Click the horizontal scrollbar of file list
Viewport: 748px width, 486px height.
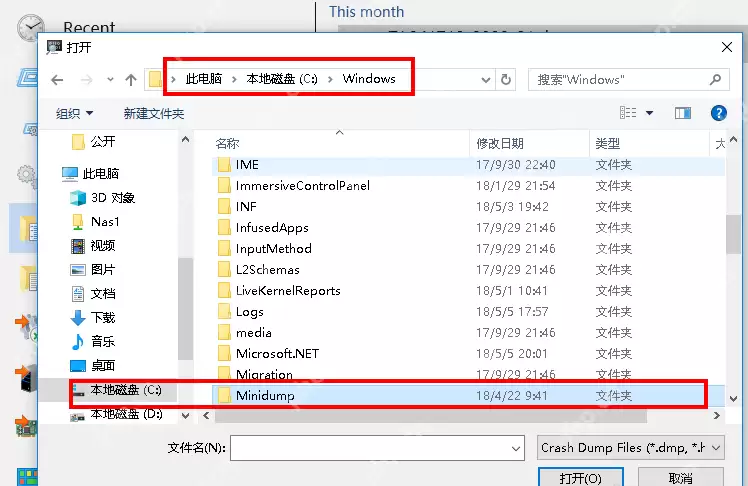[x=431, y=415]
